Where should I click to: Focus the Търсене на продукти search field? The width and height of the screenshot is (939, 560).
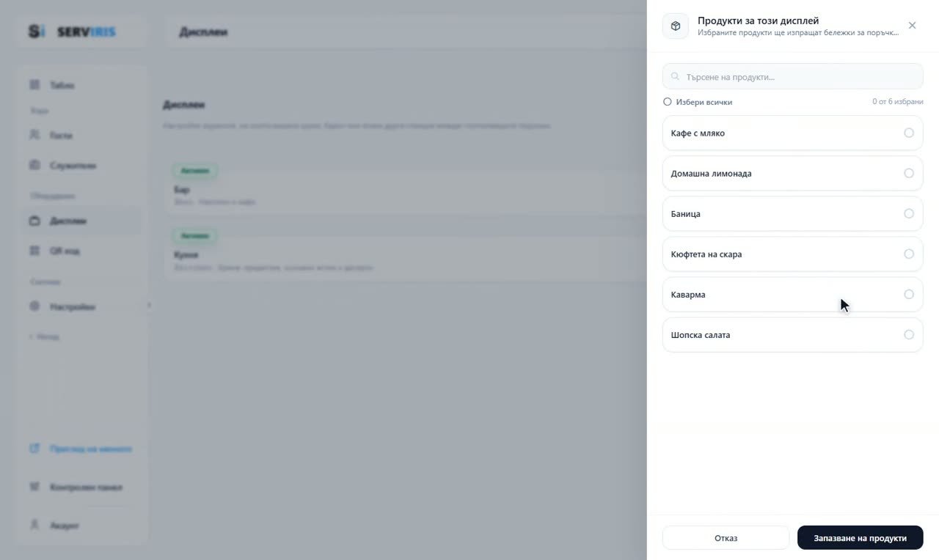pyautogui.click(x=792, y=76)
